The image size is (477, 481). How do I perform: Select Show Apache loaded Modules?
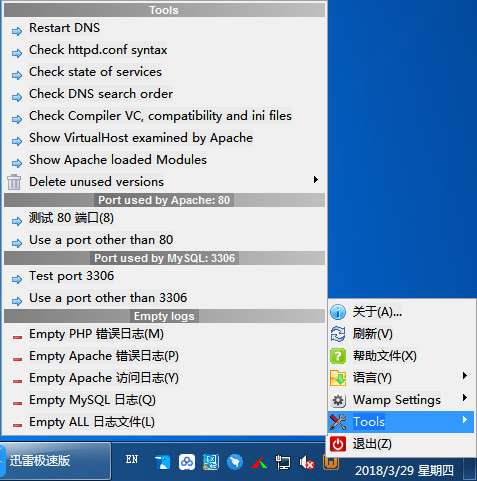(164, 160)
